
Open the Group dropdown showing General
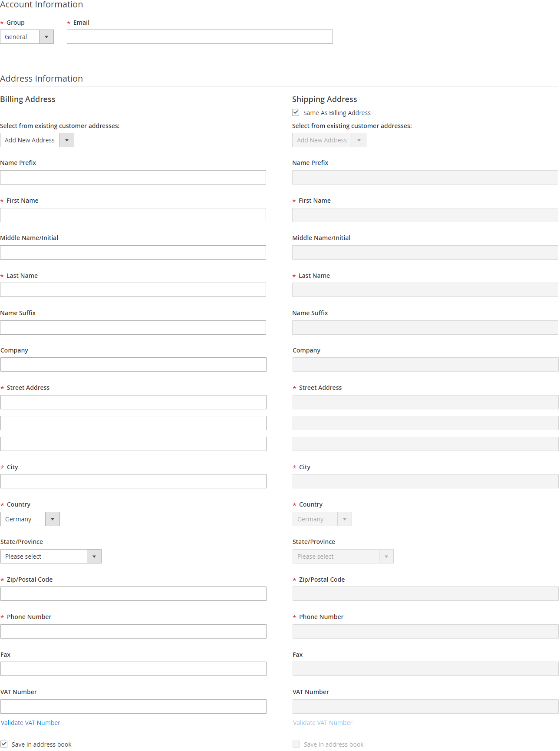point(27,37)
